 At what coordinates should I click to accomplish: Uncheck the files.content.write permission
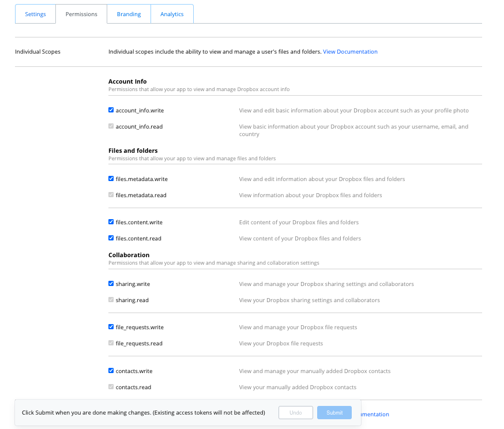click(111, 221)
